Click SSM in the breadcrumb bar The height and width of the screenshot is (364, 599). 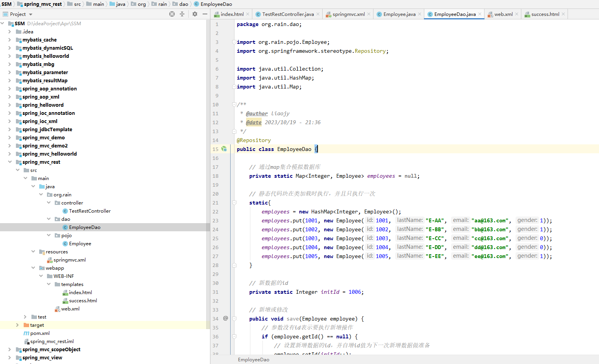(x=7, y=4)
